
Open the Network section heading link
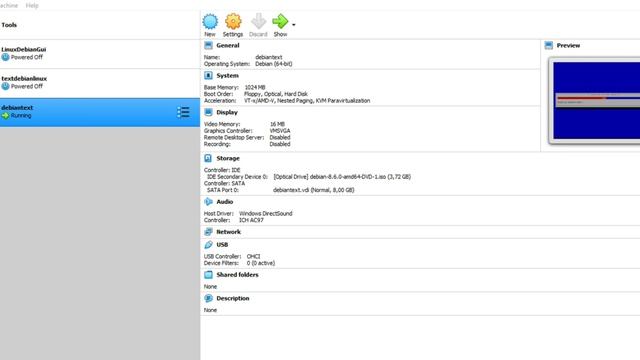pyautogui.click(x=229, y=232)
